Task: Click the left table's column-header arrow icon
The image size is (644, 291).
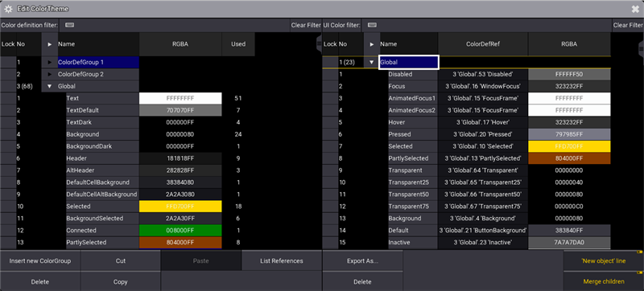Action: click(49, 44)
